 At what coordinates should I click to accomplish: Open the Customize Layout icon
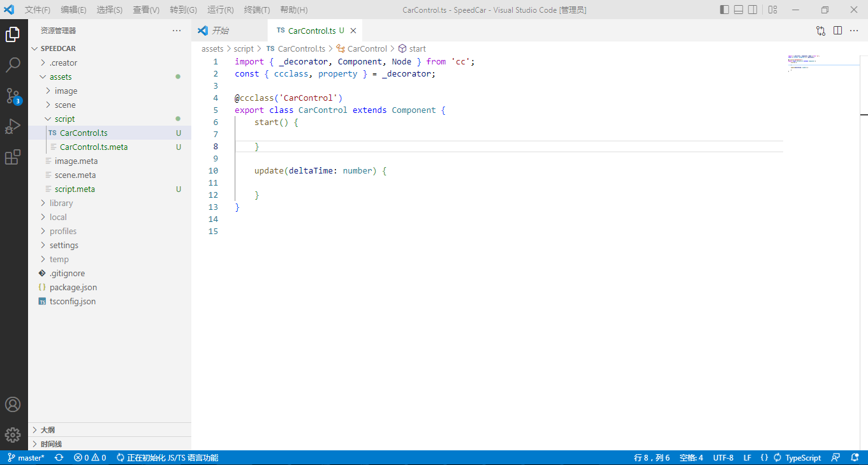(772, 10)
